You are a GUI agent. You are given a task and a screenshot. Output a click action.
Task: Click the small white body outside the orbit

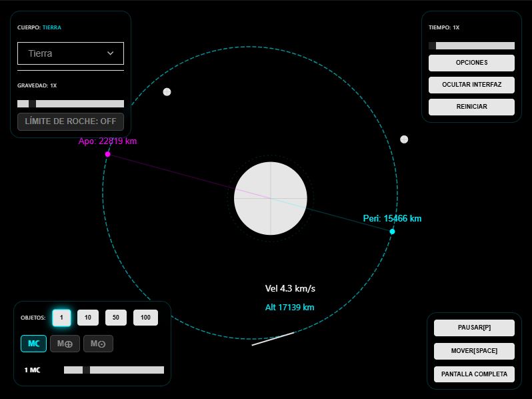tap(404, 139)
